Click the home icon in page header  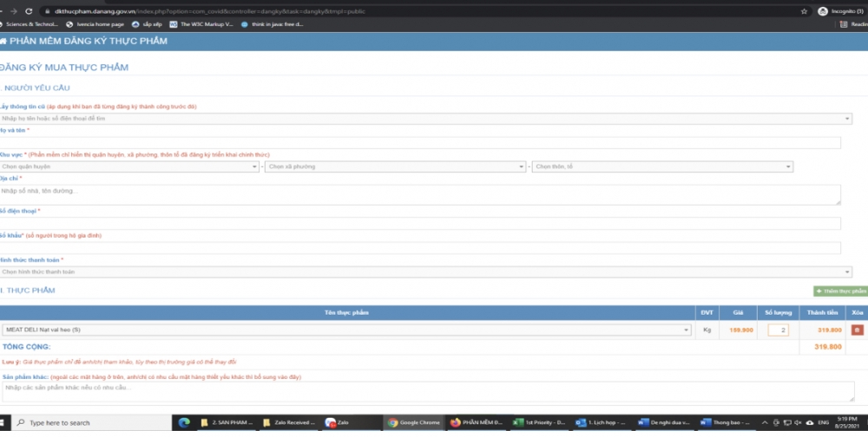[3, 41]
